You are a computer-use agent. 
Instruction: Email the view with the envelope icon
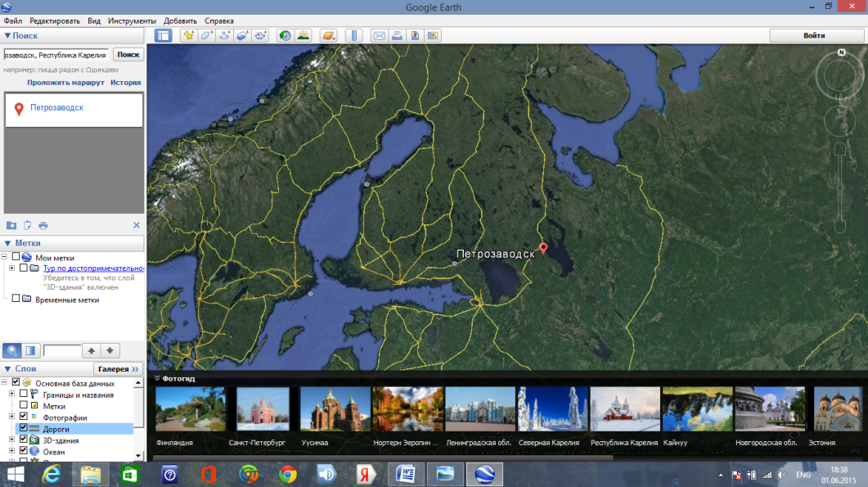[x=380, y=35]
